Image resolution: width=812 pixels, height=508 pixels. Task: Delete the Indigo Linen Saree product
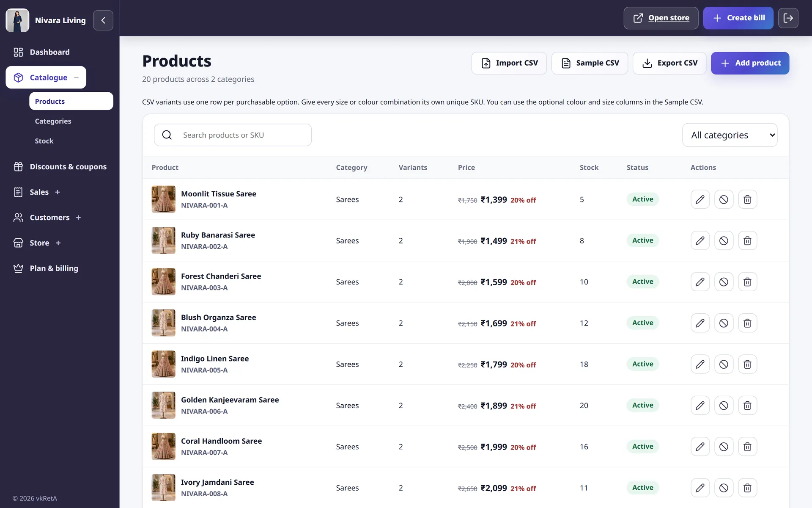(747, 364)
